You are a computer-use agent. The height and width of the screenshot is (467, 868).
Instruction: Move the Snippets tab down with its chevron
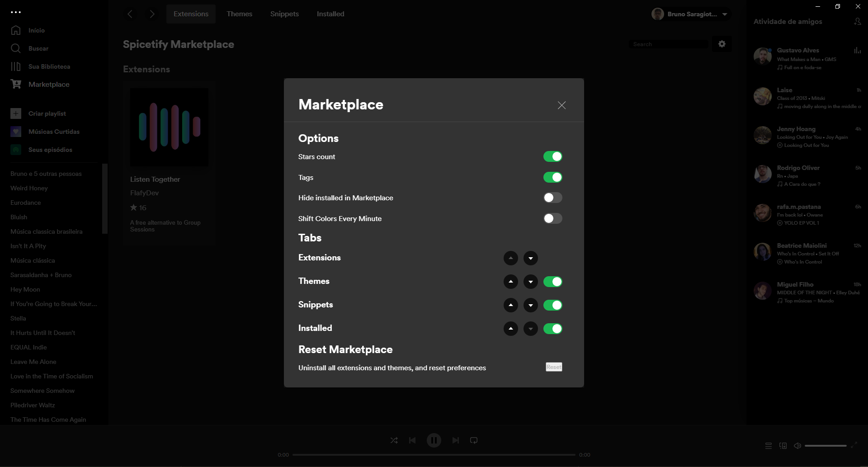point(530,305)
